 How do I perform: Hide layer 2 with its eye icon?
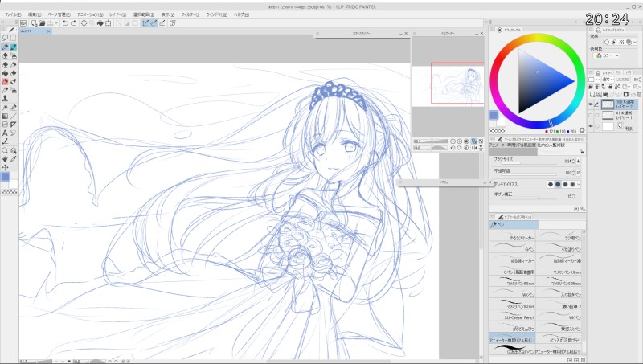click(591, 104)
